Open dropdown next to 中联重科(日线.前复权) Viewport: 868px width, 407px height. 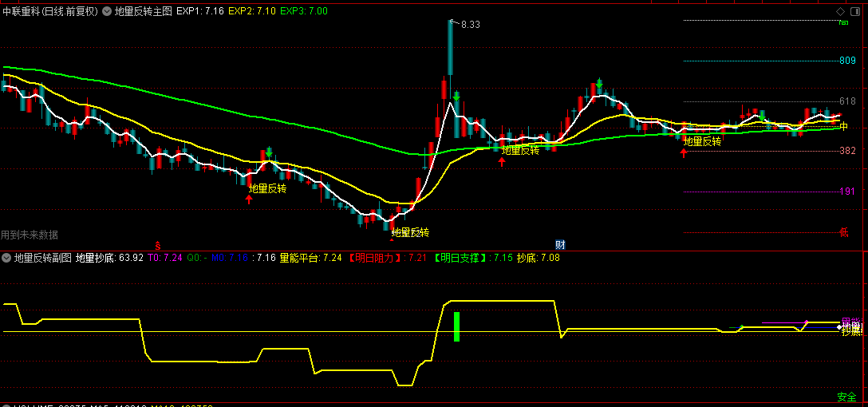point(106,11)
